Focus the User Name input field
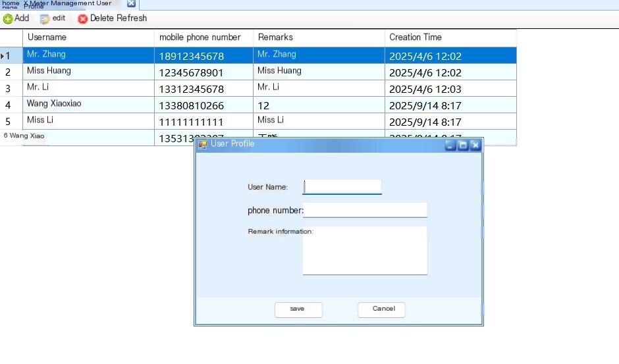 pyautogui.click(x=342, y=187)
